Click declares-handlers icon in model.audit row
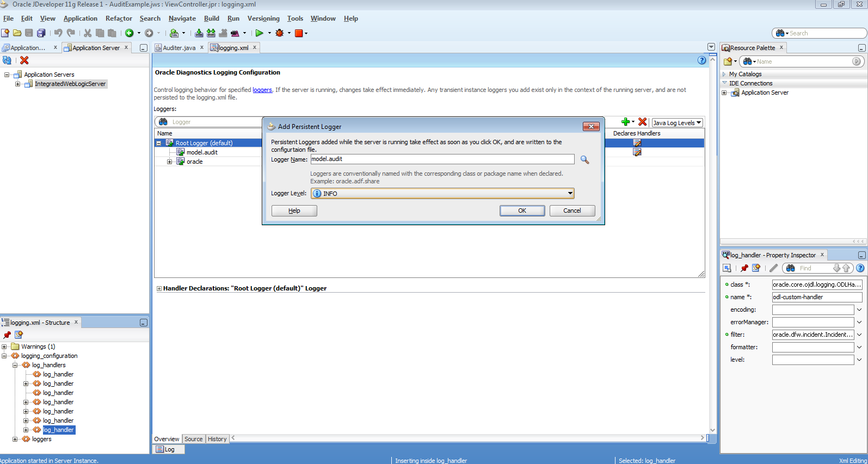 637,152
